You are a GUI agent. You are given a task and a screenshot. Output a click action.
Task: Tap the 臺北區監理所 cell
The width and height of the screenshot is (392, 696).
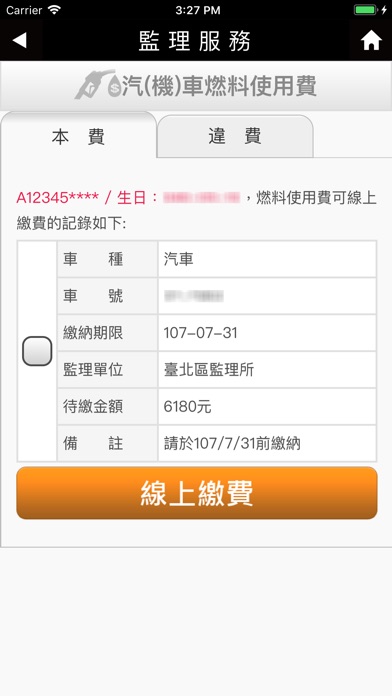(267, 369)
